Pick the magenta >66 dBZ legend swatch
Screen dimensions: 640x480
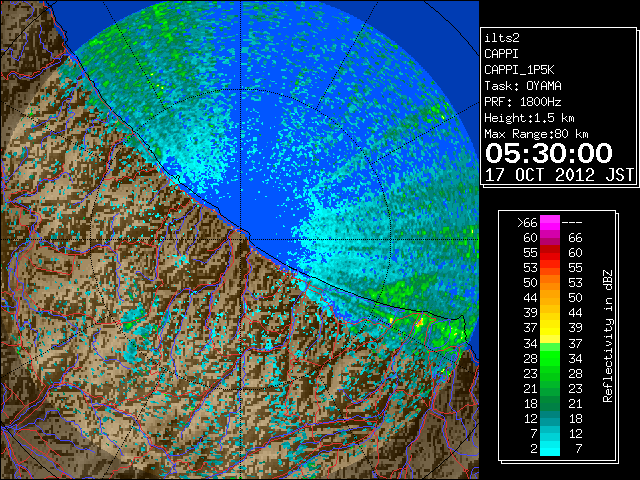coord(550,223)
